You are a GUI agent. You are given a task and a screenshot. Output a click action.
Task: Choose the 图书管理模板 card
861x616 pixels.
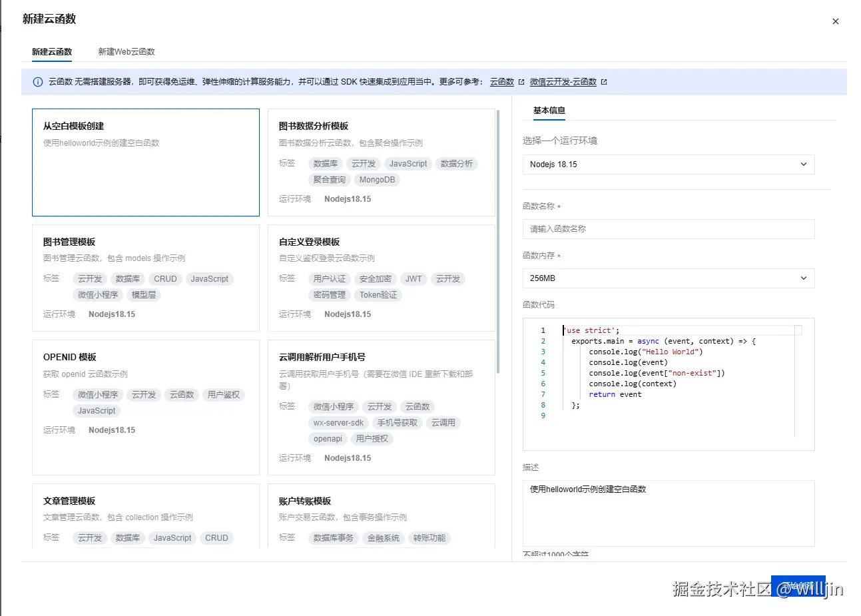pyautogui.click(x=146, y=278)
